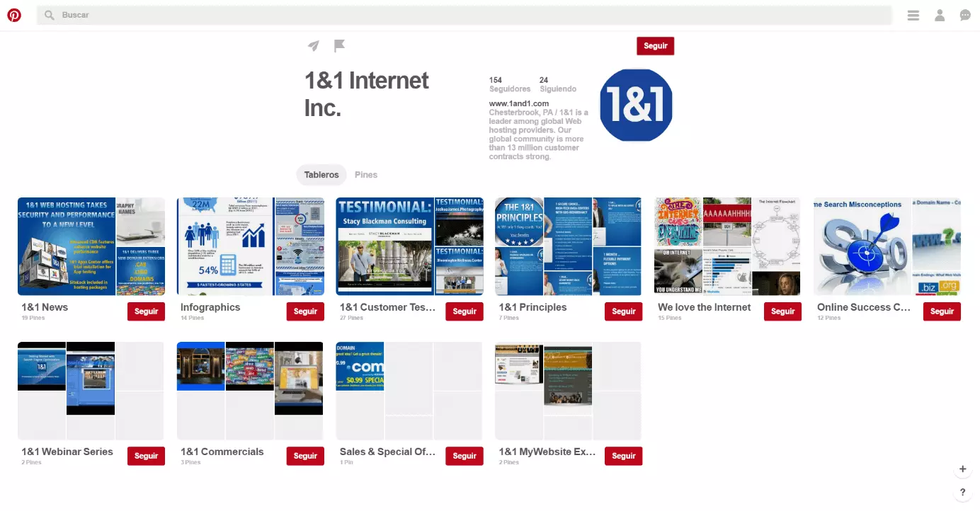Click the Online Success C... board title
The image size is (980, 511).
click(x=864, y=307)
